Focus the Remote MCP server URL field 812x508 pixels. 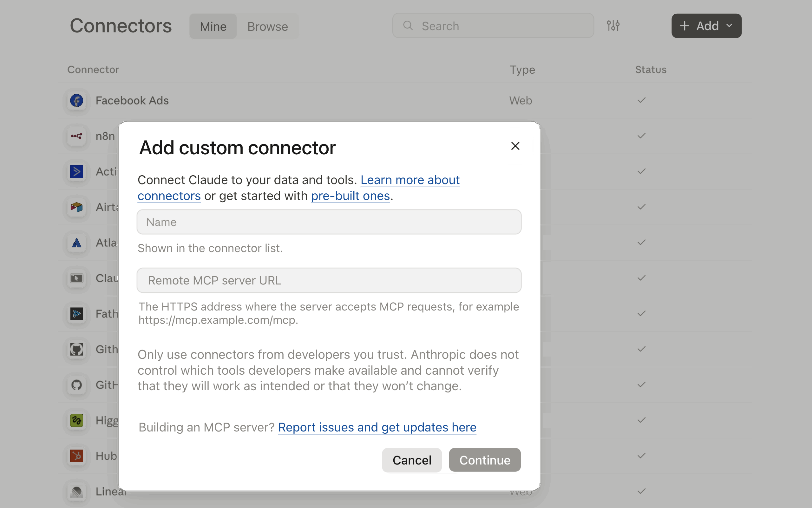pos(329,280)
